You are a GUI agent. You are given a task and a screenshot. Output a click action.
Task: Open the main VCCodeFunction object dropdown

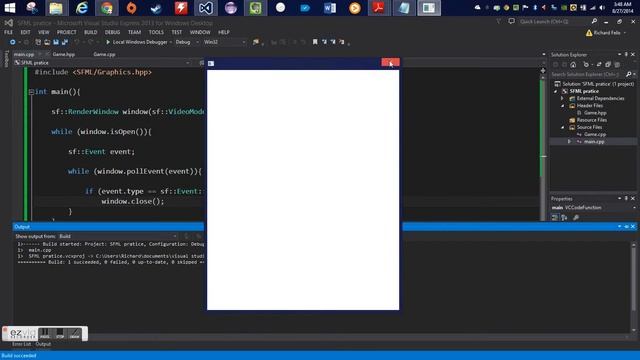pyautogui.click(x=594, y=207)
